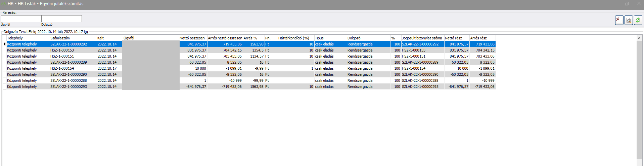Select row dated 2022.10.17

(x=107, y=68)
